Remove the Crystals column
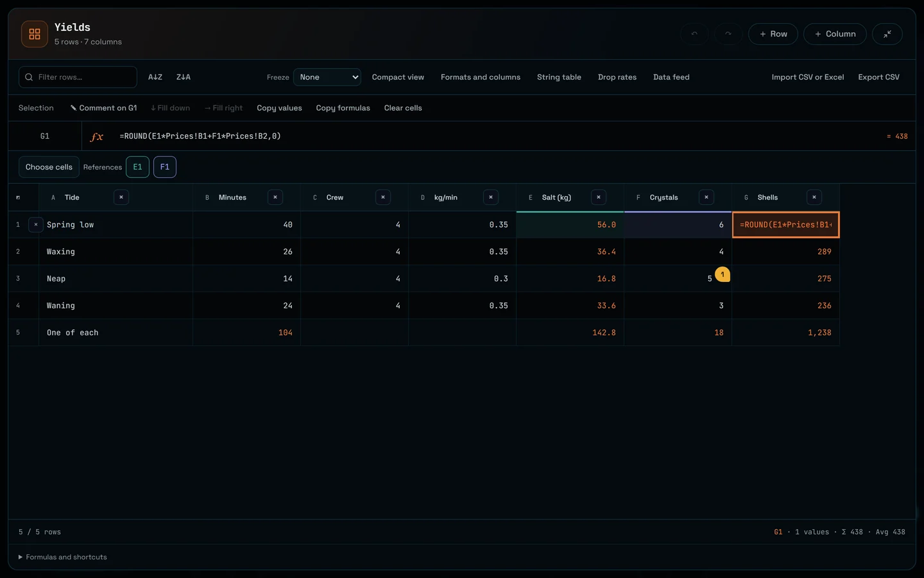 tap(706, 197)
